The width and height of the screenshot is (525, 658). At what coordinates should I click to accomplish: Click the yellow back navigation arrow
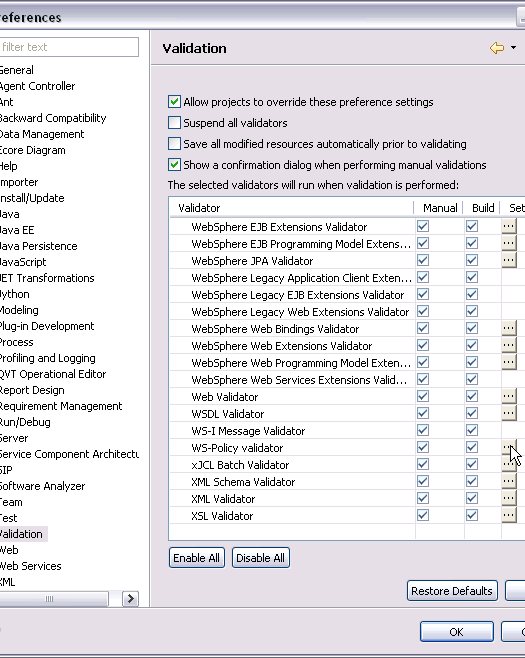click(497, 48)
